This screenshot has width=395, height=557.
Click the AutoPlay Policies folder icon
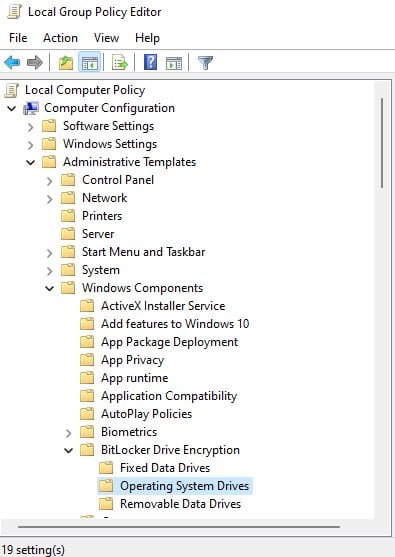(x=87, y=414)
